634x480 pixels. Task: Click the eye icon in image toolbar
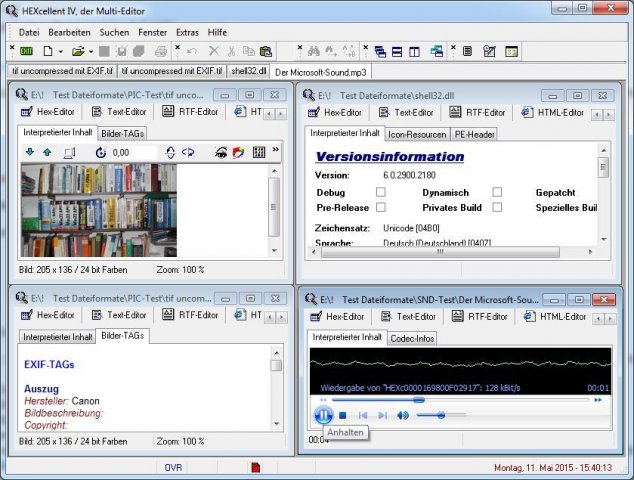point(221,152)
